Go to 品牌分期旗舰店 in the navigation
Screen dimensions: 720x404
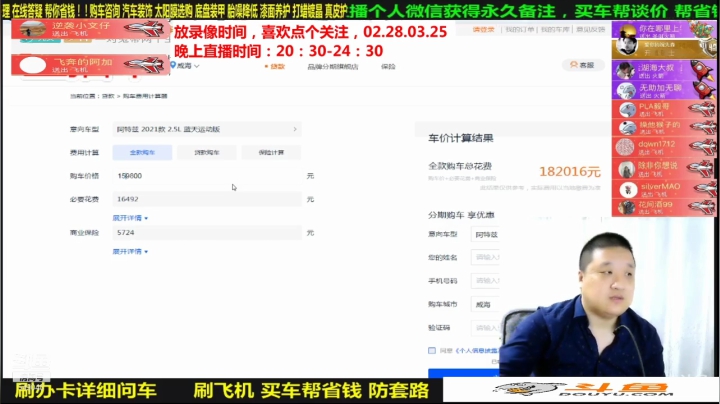coord(332,67)
